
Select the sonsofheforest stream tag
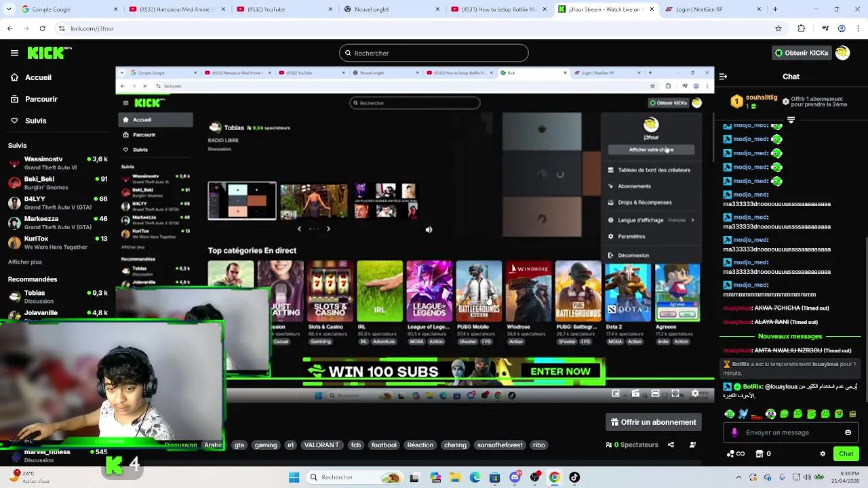(500, 445)
